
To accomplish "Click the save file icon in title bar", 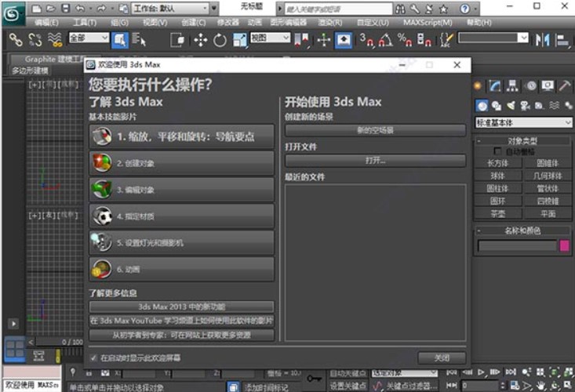I will (66, 8).
